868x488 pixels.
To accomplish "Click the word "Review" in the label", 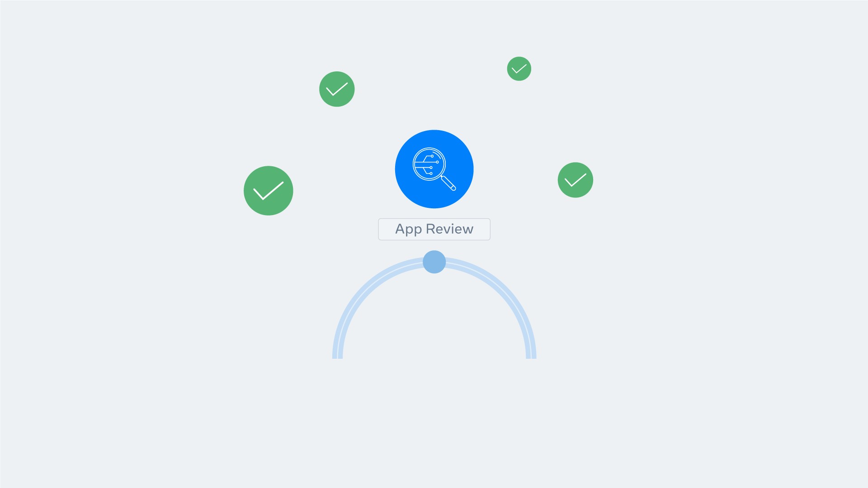I will 449,229.
